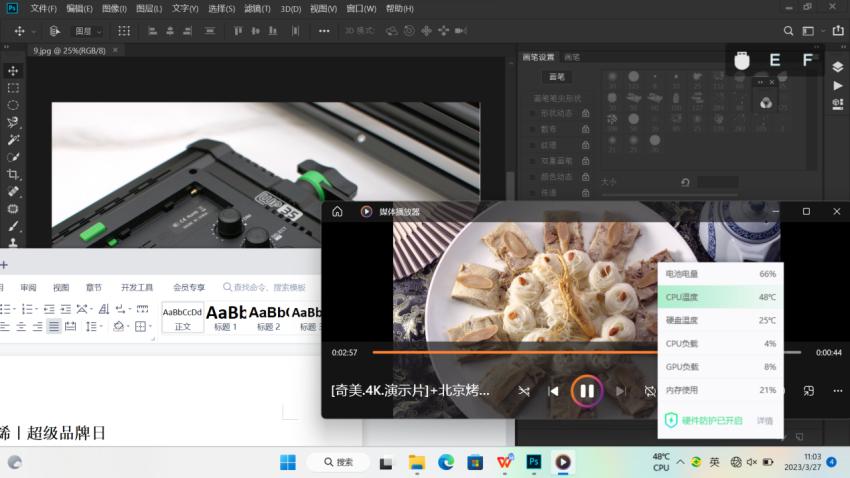Screen dimensions: 850x478
Task: Click the sort icon in WPS ribbon
Action: [104, 309]
